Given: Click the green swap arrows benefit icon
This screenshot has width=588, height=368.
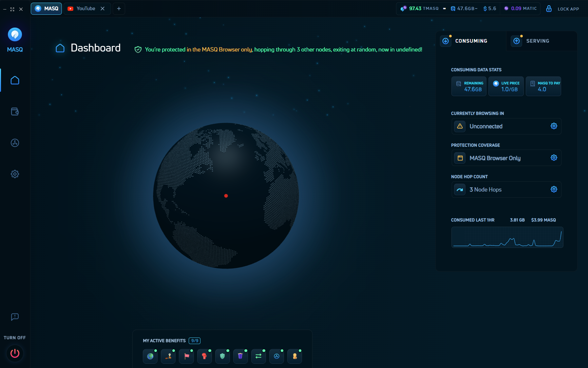Looking at the screenshot, I should pyautogui.click(x=258, y=356).
